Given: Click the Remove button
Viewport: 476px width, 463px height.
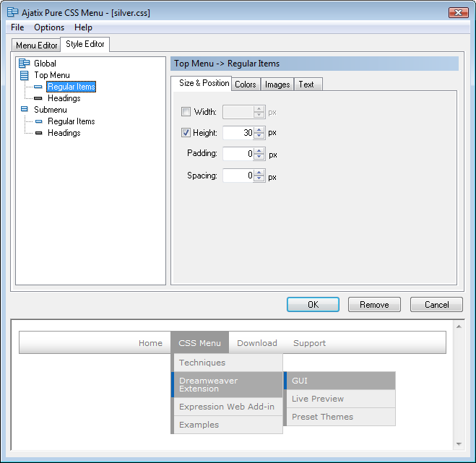Looking at the screenshot, I should point(374,305).
